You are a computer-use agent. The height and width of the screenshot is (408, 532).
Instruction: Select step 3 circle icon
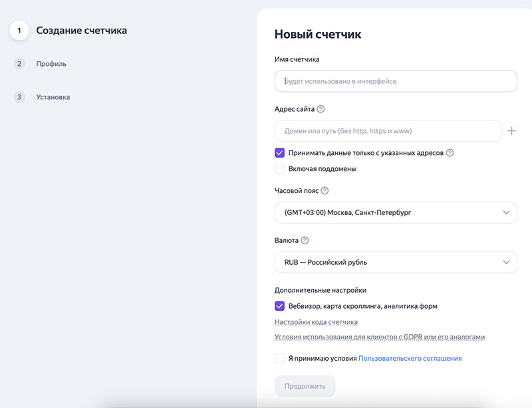19,97
